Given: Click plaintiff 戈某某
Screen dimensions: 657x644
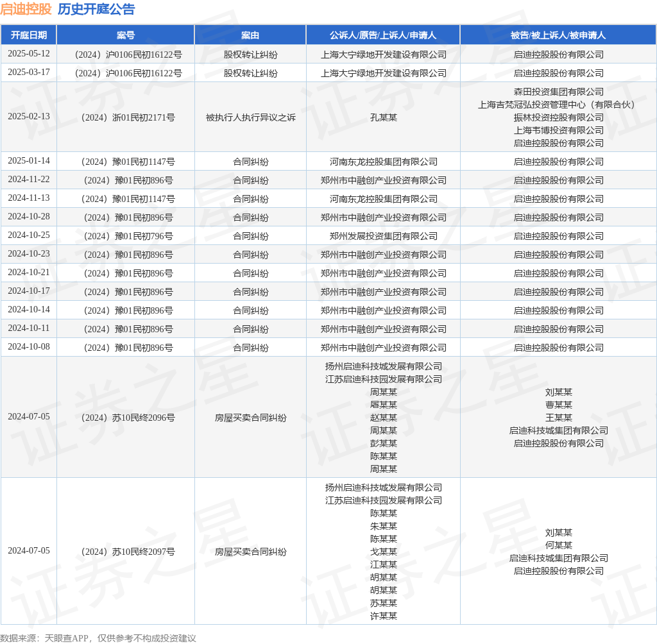Looking at the screenshot, I should (384, 552).
